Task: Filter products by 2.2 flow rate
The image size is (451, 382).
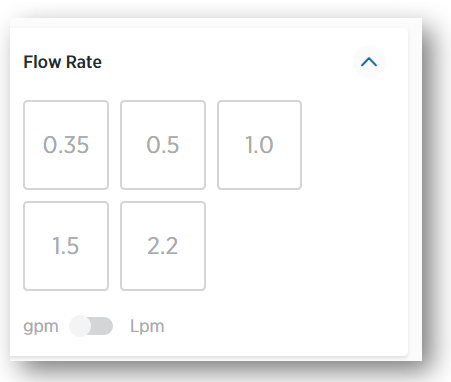Action: (x=163, y=246)
